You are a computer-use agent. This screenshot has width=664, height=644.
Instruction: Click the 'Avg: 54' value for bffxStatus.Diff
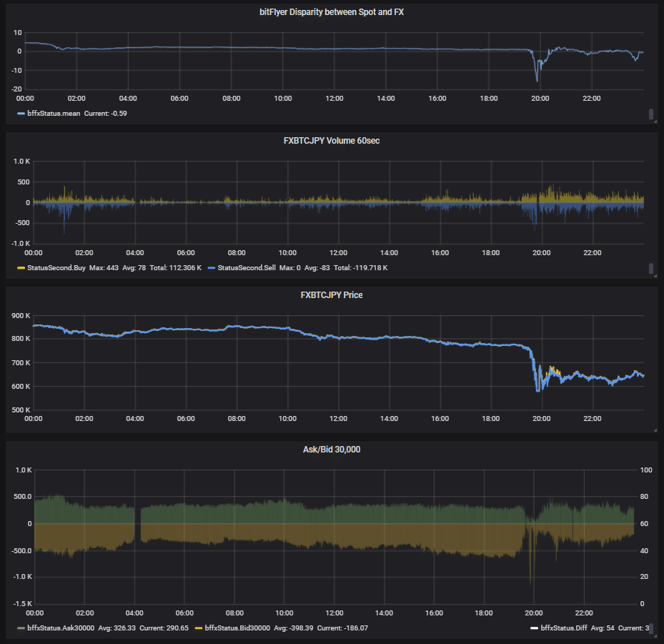click(603, 628)
